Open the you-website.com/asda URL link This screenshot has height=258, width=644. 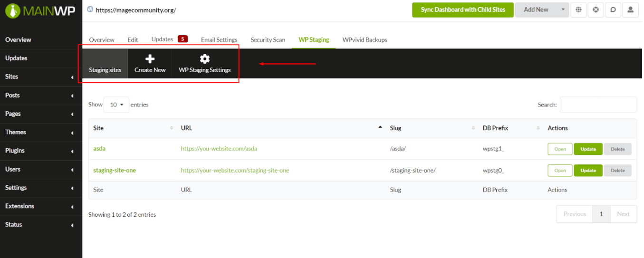pyautogui.click(x=219, y=149)
